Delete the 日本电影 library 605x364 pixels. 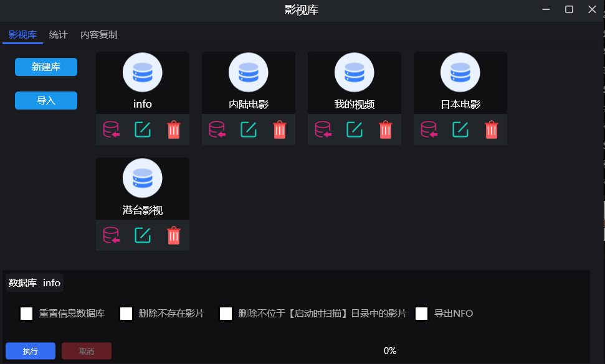[x=492, y=129]
